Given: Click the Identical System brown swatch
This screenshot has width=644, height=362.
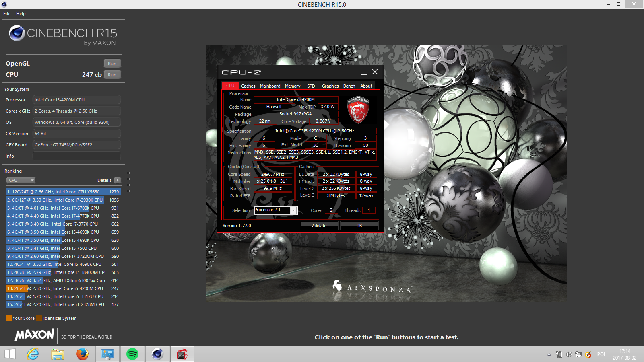Looking at the screenshot, I should (x=39, y=318).
